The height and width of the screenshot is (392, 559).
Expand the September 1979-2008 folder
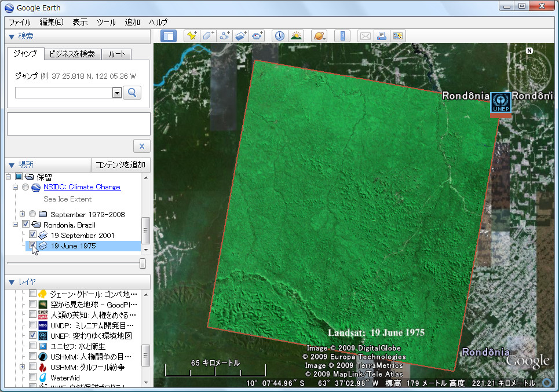coord(23,214)
